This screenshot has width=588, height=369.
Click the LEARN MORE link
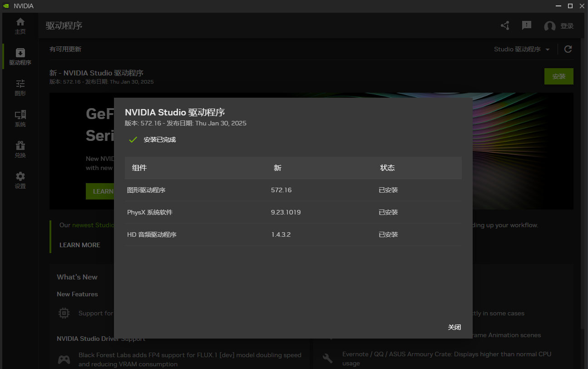click(x=80, y=245)
